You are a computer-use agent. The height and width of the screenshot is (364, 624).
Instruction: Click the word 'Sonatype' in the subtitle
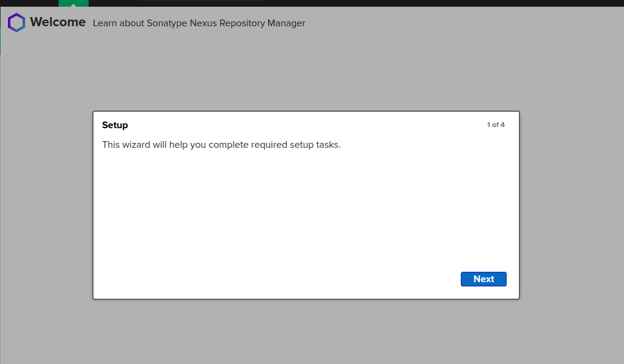(x=167, y=23)
